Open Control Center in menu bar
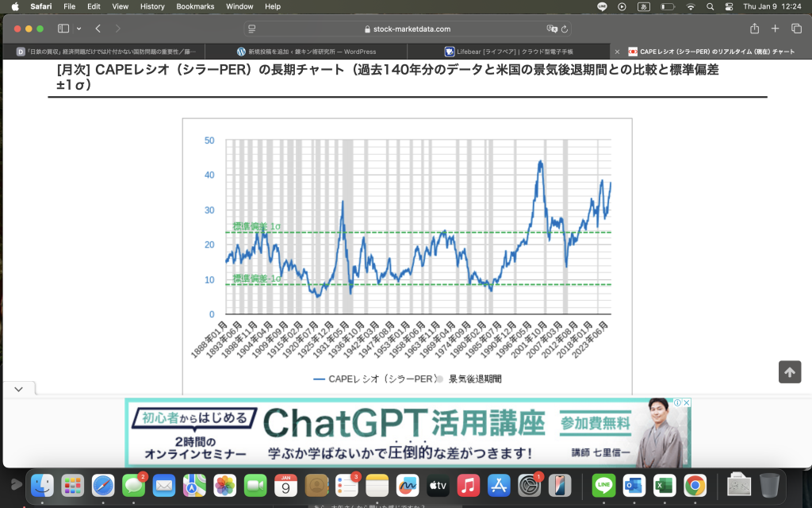The height and width of the screenshot is (508, 812). click(729, 6)
